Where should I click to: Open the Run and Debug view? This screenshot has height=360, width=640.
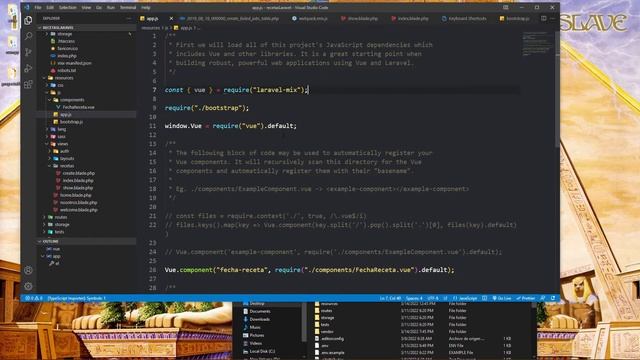[28, 68]
